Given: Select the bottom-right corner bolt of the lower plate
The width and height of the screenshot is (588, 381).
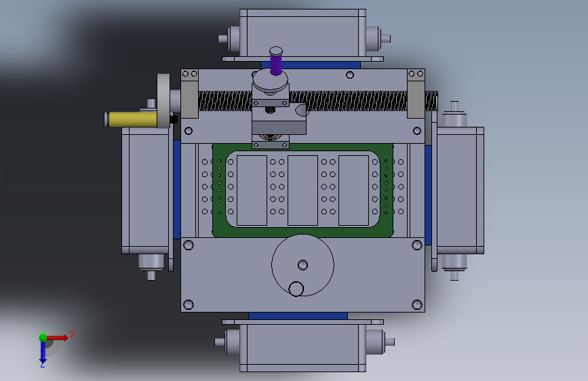Looking at the screenshot, I should [x=417, y=304].
